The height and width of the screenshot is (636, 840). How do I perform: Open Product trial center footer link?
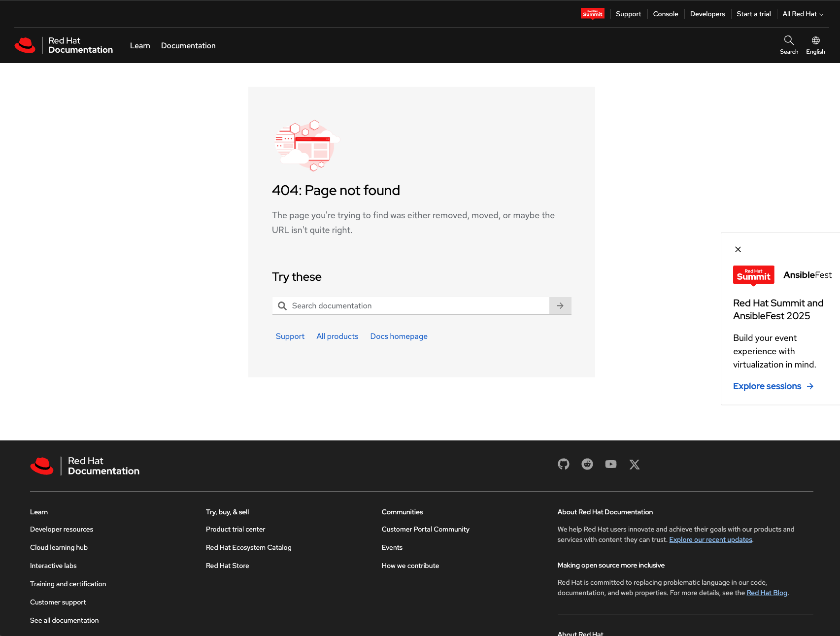point(235,529)
